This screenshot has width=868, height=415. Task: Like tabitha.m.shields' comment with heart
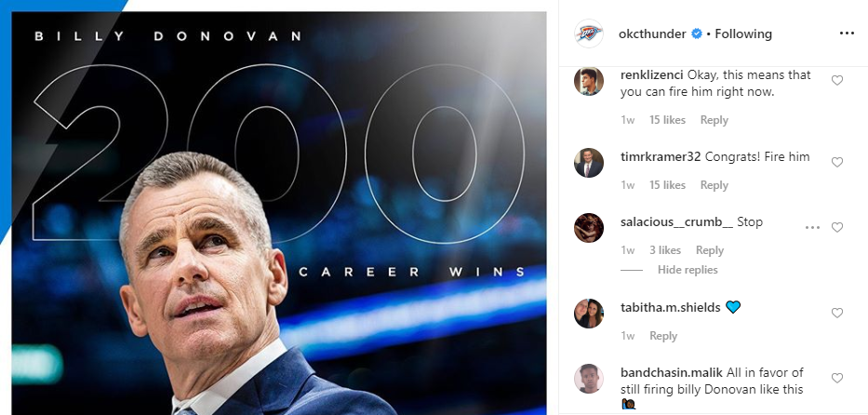(836, 314)
